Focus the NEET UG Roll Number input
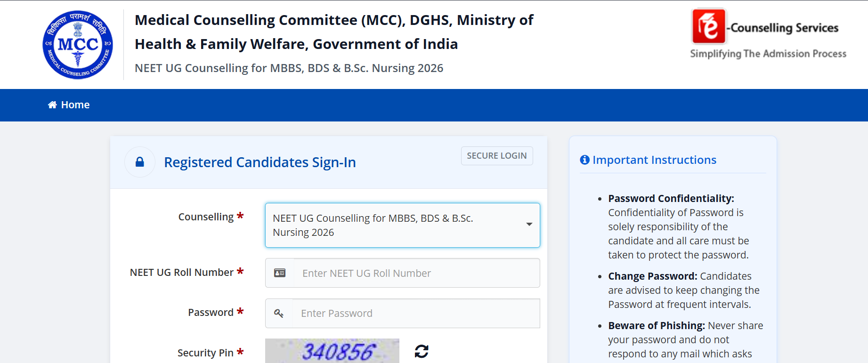Image resolution: width=868 pixels, height=363 pixels. click(x=417, y=273)
